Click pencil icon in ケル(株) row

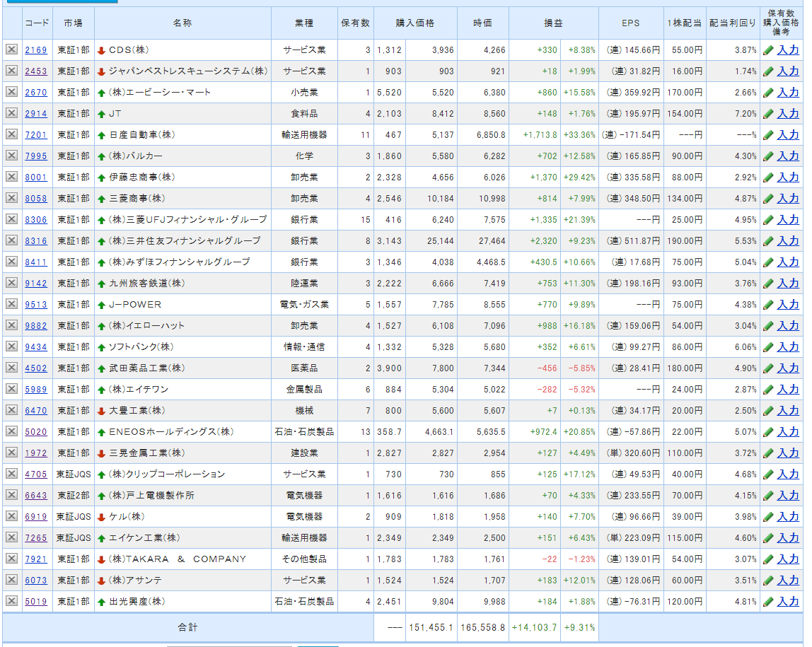768,517
